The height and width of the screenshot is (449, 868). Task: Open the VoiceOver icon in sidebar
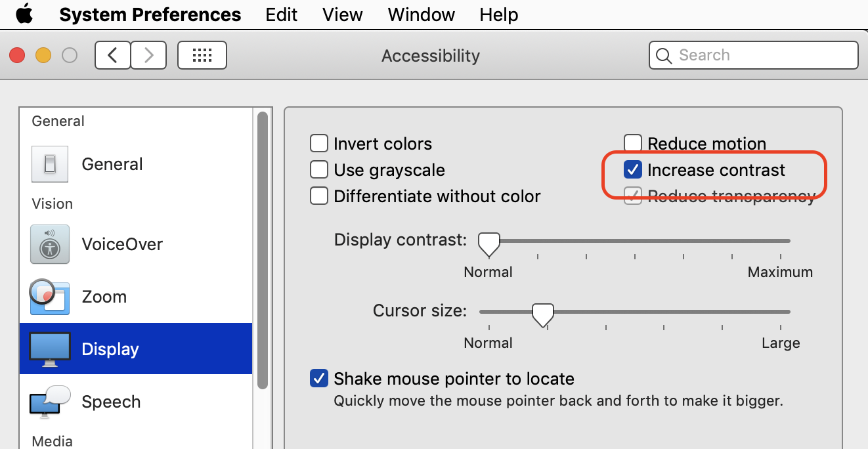[50, 244]
